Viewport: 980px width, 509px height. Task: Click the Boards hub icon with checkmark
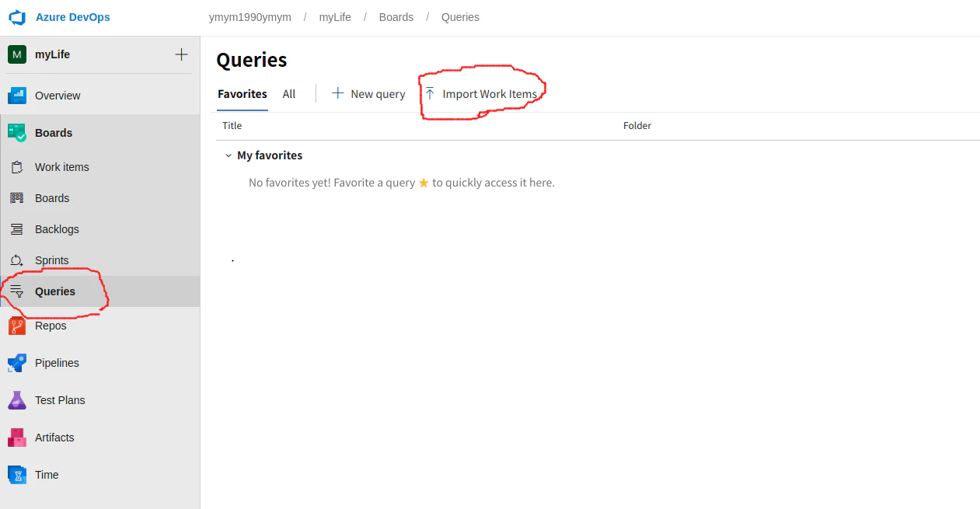coord(17,133)
